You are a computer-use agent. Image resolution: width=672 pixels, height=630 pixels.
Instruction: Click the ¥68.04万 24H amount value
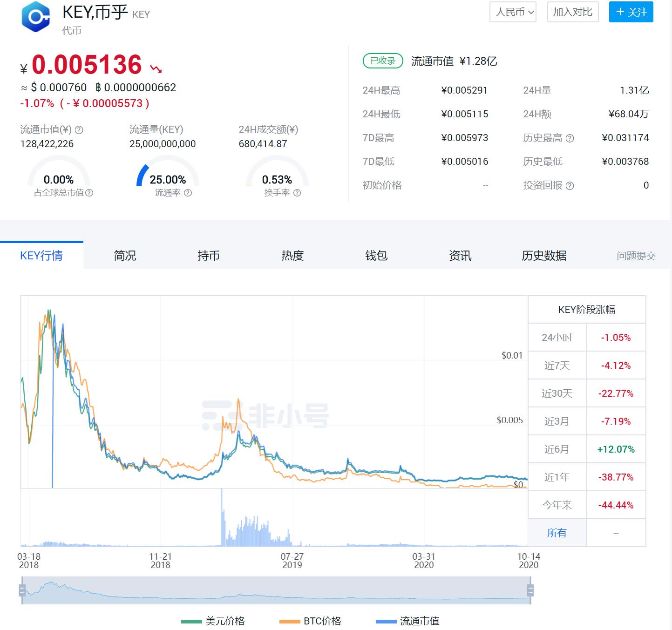pyautogui.click(x=628, y=114)
